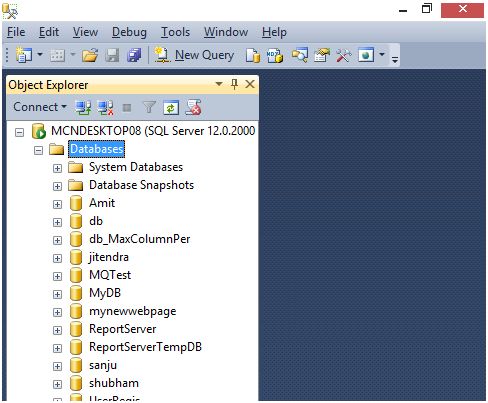Select the MQTest database
The image size is (488, 403).
pos(110,275)
